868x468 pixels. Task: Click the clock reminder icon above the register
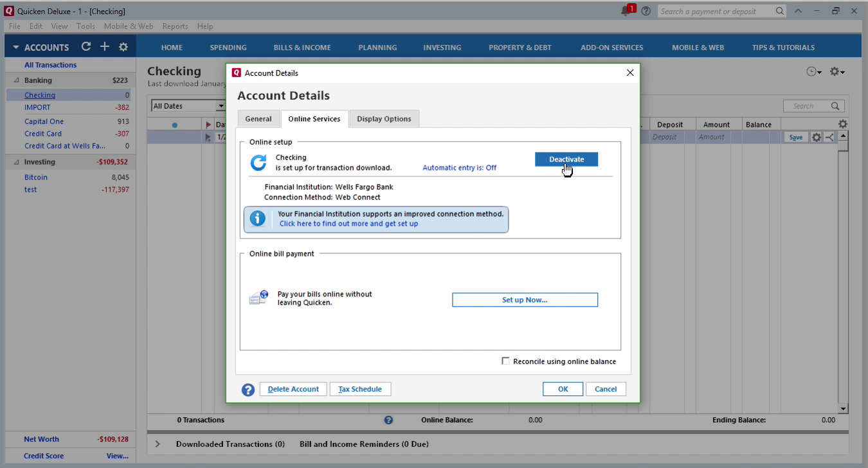tap(814, 71)
